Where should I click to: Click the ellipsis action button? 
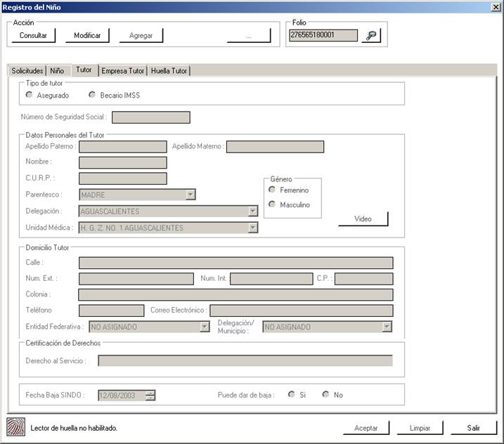click(249, 35)
